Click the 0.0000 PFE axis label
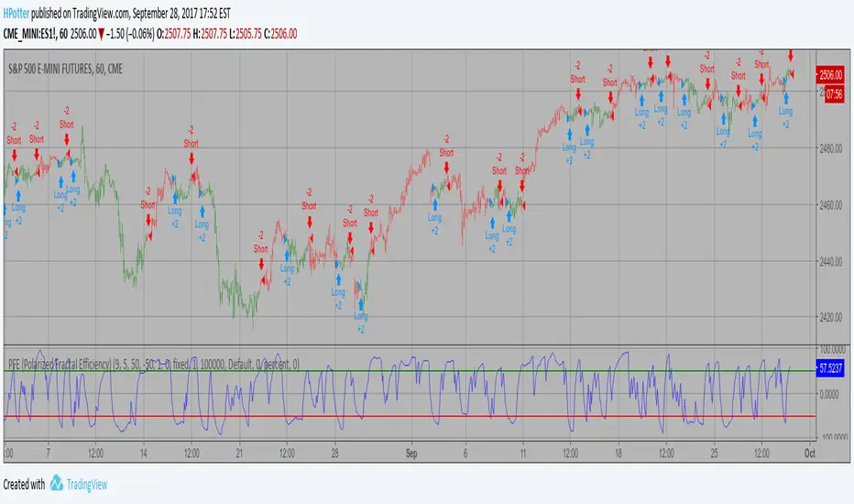854x504 pixels. (x=829, y=394)
